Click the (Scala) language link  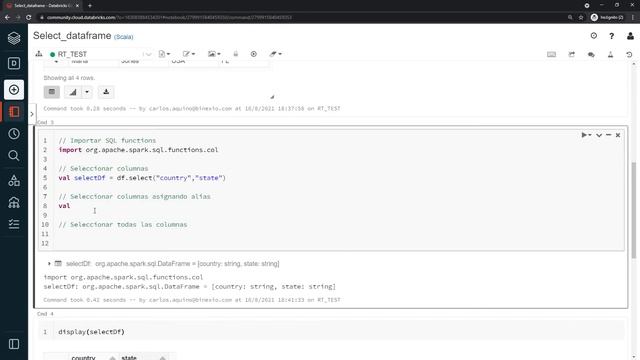[123, 37]
